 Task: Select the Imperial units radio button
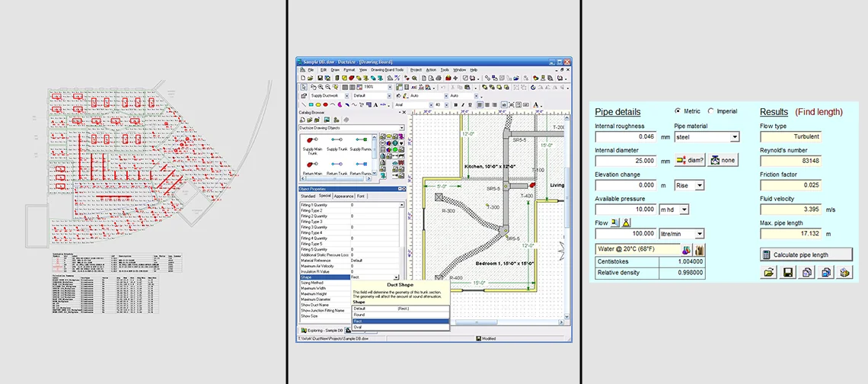[x=711, y=111]
